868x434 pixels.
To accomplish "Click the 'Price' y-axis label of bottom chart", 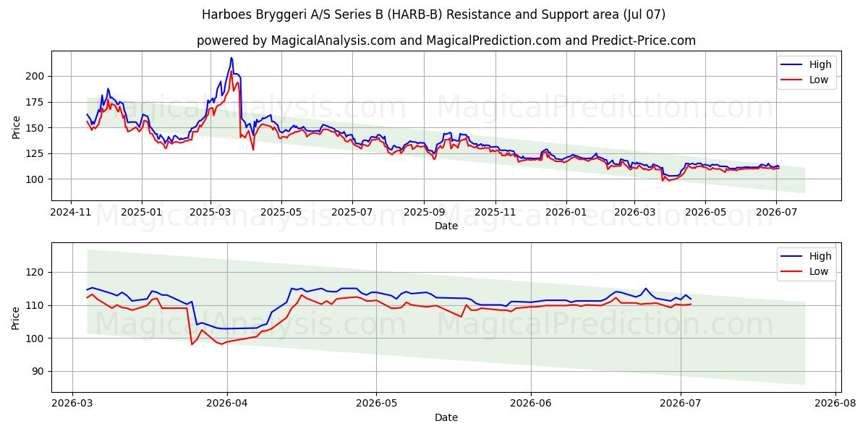I will tap(17, 318).
